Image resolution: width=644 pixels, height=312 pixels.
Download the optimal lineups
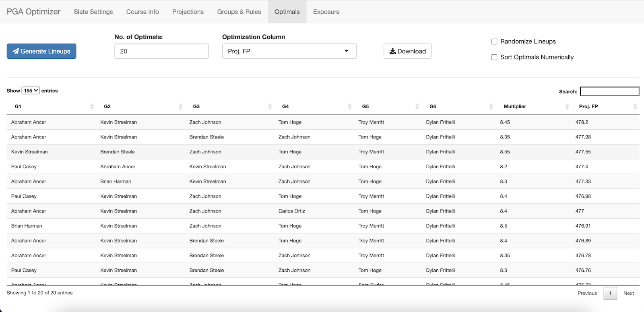(x=407, y=51)
